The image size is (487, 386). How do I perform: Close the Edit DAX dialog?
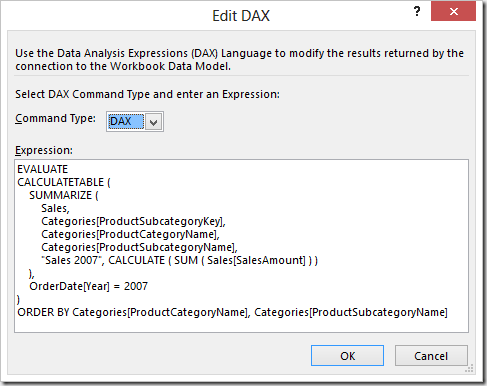[x=453, y=12]
